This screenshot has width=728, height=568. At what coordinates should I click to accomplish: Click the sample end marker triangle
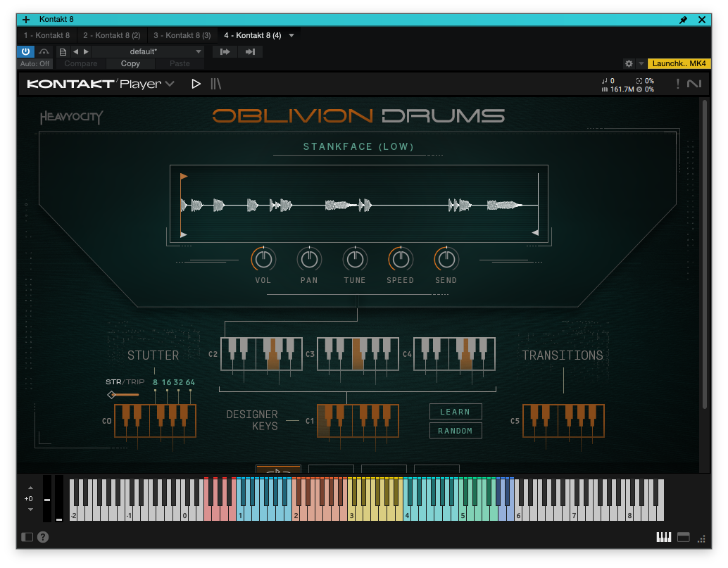[535, 232]
